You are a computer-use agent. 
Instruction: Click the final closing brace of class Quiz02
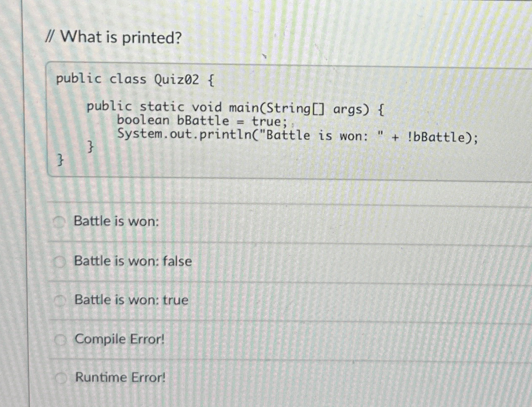60,160
